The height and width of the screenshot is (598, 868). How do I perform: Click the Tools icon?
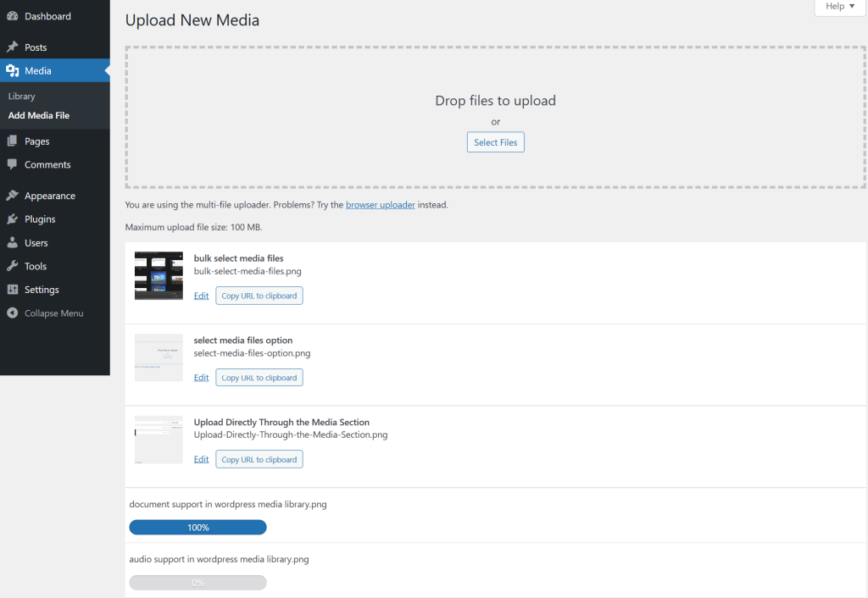pos(36,266)
